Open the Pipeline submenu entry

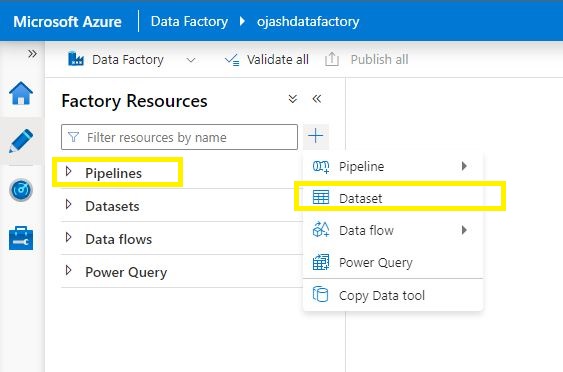click(x=393, y=166)
